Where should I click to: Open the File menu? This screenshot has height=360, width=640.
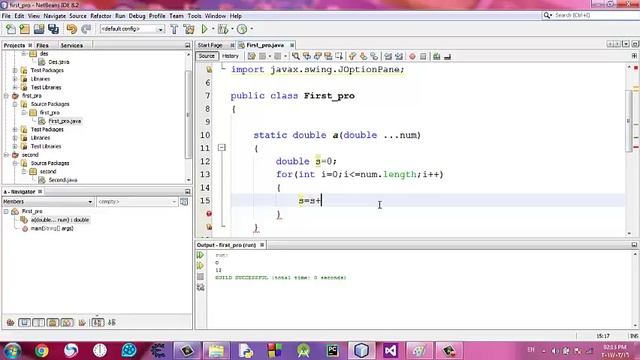[6, 16]
